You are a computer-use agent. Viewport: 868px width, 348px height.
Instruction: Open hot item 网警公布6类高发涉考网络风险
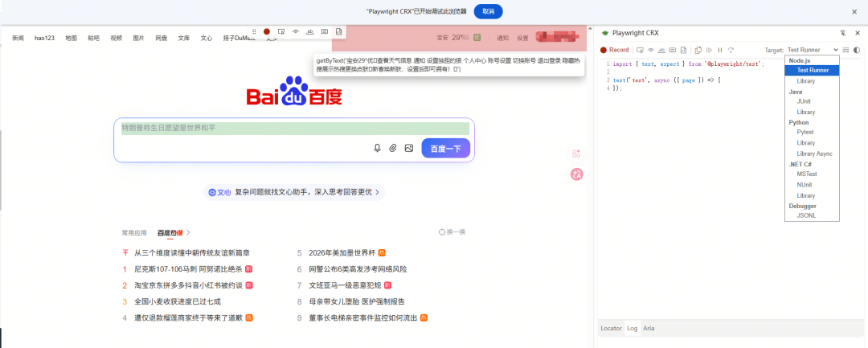pos(358,269)
